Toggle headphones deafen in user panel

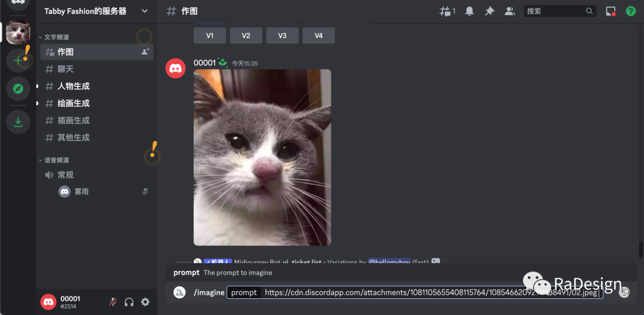click(129, 302)
